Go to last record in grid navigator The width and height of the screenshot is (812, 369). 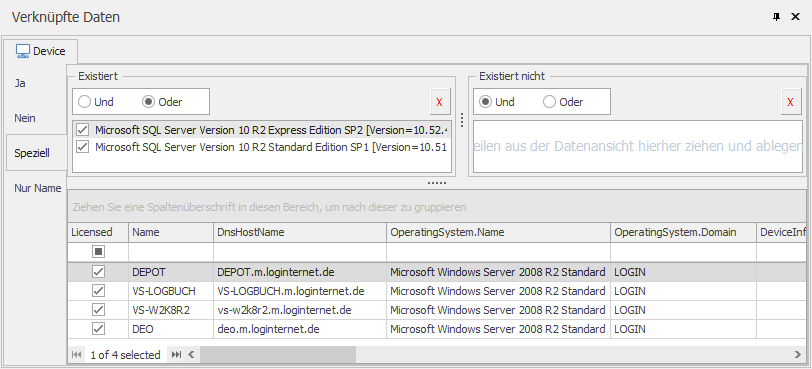(x=176, y=355)
